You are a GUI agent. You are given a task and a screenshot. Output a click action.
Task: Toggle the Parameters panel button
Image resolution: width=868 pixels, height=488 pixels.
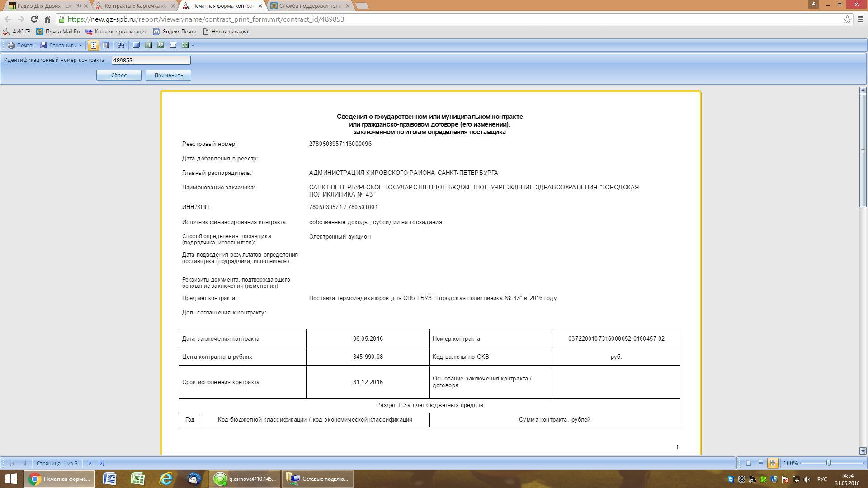(x=94, y=45)
